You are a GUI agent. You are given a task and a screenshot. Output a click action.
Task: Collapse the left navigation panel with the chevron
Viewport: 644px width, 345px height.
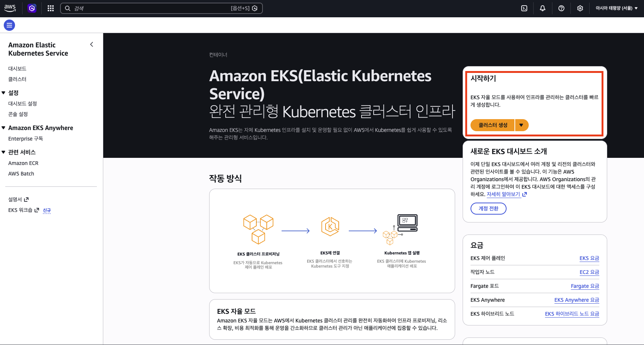(91, 44)
